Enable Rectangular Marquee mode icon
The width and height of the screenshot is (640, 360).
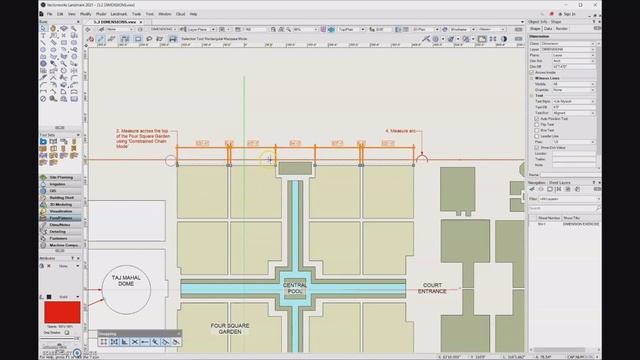click(x=138, y=39)
